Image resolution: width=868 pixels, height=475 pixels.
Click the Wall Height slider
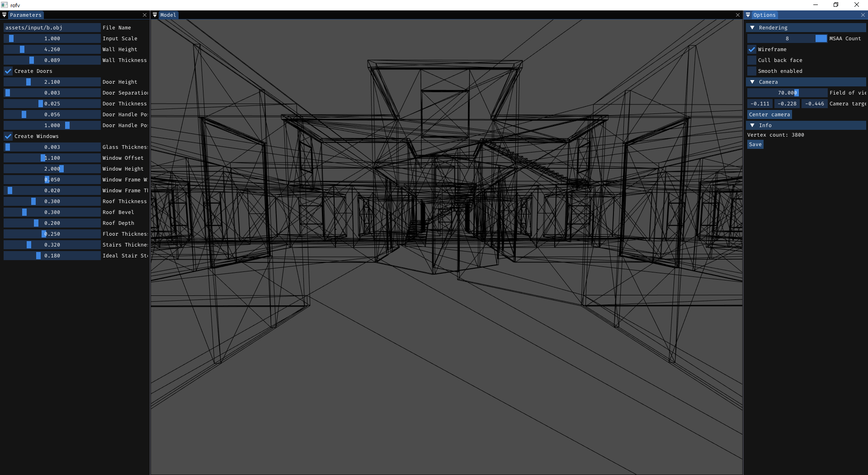click(52, 49)
